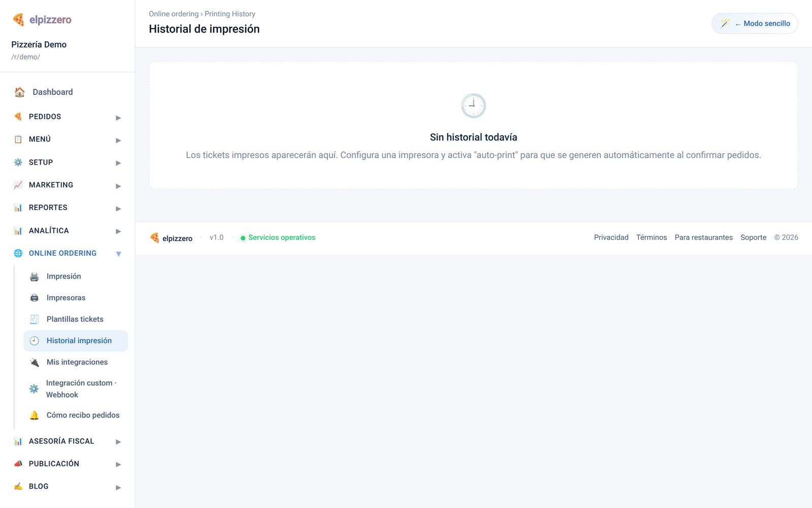This screenshot has height=508, width=812.
Task: Click the Asesoría Fiscal chart icon
Action: click(x=18, y=441)
